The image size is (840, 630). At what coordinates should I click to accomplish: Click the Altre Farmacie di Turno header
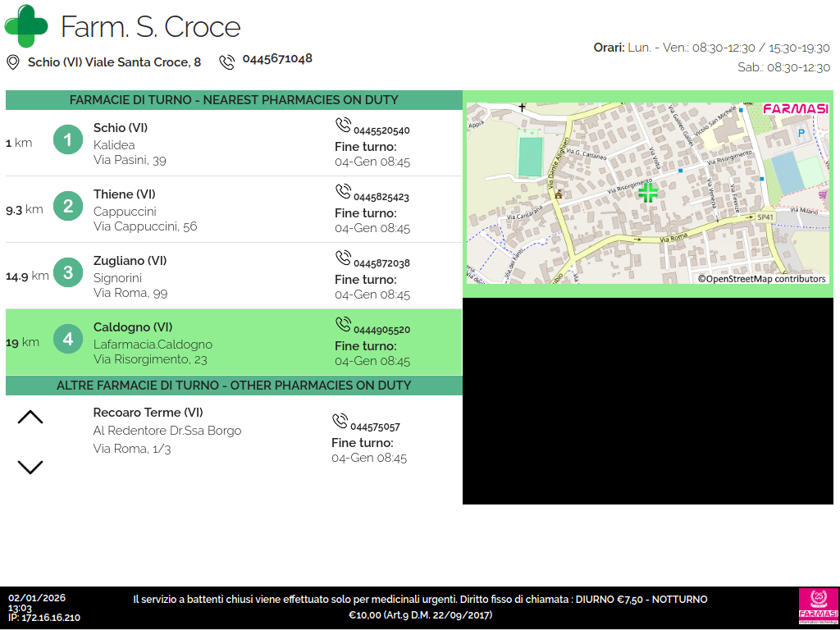pyautogui.click(x=234, y=386)
